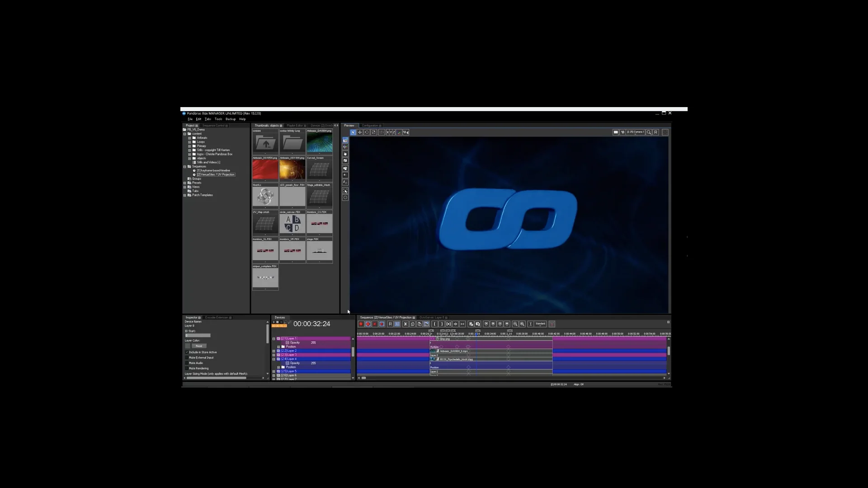Switch to the Encoder Extension tab
This screenshot has width=868, height=488.
[x=217, y=318]
